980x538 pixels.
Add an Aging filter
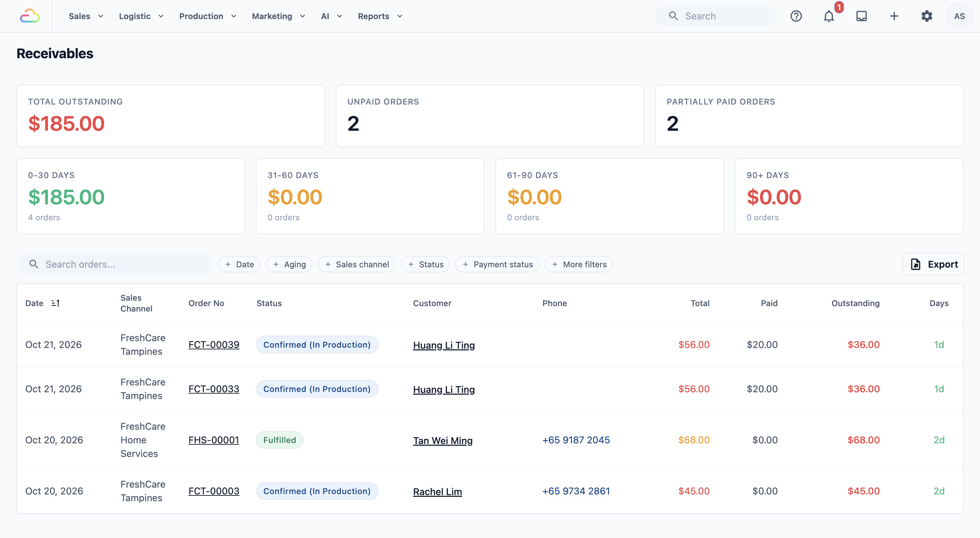(x=289, y=264)
